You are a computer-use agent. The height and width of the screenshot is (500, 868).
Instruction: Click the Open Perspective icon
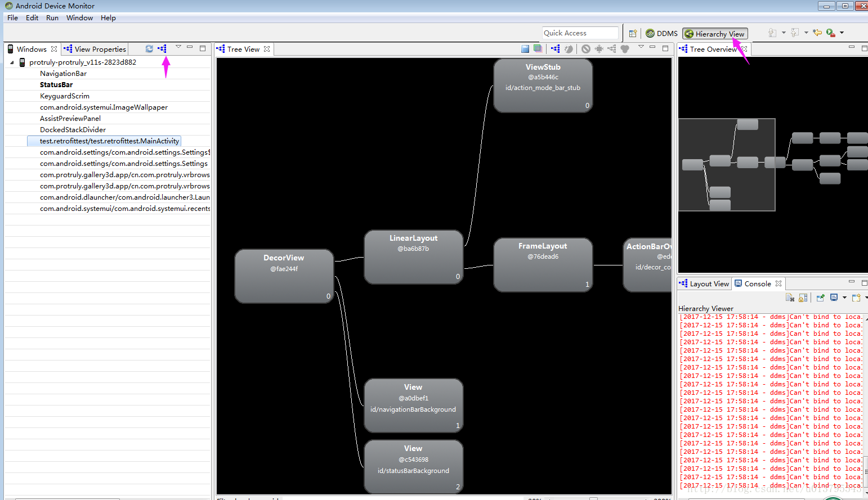click(633, 33)
